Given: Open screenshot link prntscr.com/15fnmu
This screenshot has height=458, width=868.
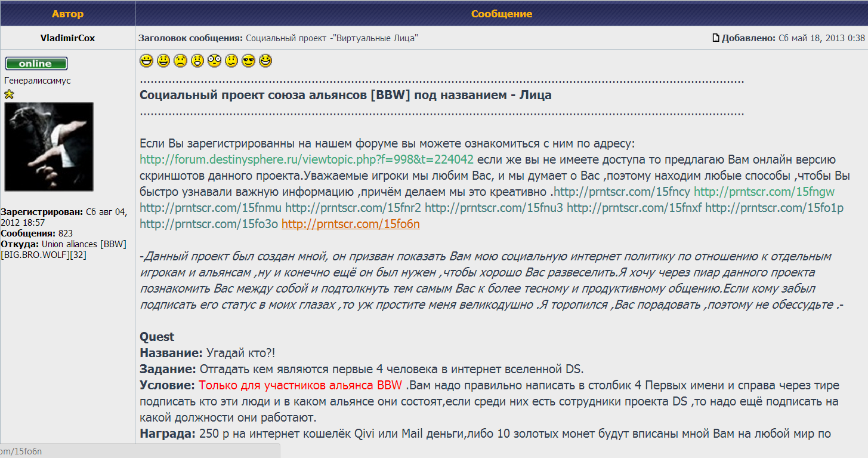Looking at the screenshot, I should tap(211, 208).
